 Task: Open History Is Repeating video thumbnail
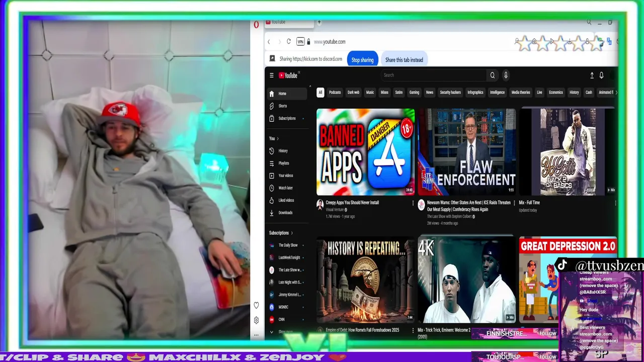[366, 280]
